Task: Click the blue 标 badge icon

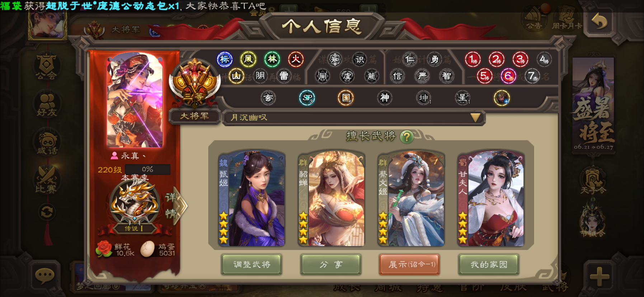Action: pyautogui.click(x=225, y=60)
